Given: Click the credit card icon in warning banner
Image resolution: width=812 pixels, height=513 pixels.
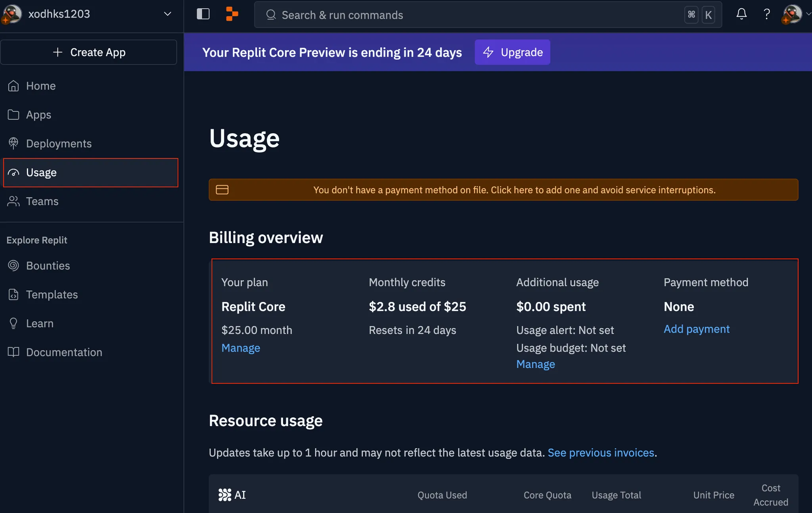Looking at the screenshot, I should click(x=222, y=190).
